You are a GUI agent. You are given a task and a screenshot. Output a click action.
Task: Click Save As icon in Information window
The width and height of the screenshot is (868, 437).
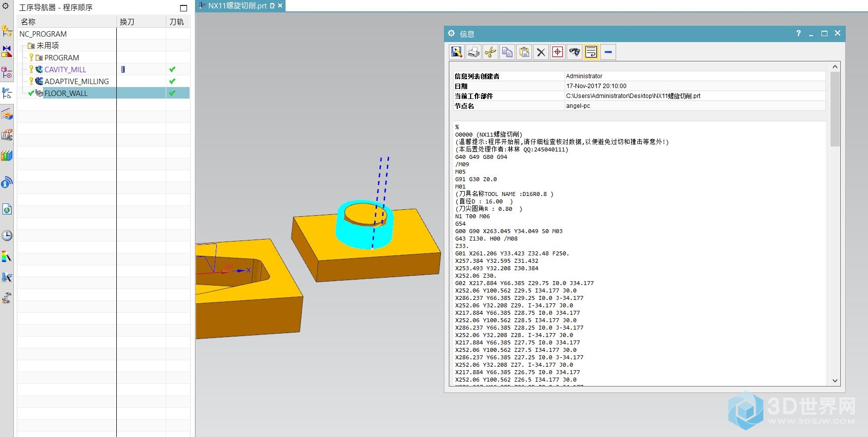click(x=457, y=52)
